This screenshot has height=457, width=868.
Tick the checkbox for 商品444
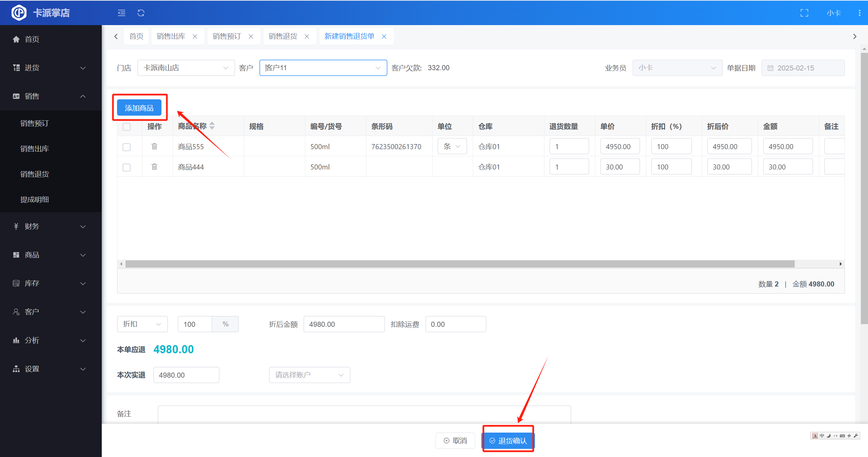pos(127,167)
